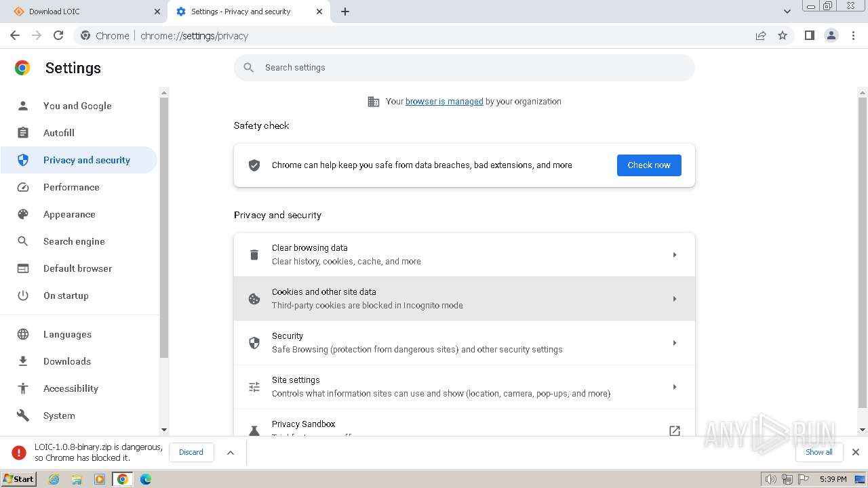Click the sidebar scroll down arrow

(x=163, y=430)
